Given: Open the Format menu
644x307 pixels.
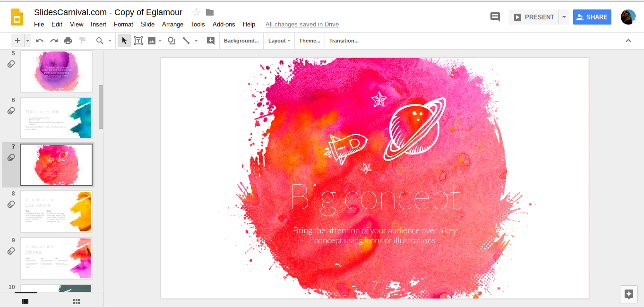Looking at the screenshot, I should pyautogui.click(x=123, y=24).
